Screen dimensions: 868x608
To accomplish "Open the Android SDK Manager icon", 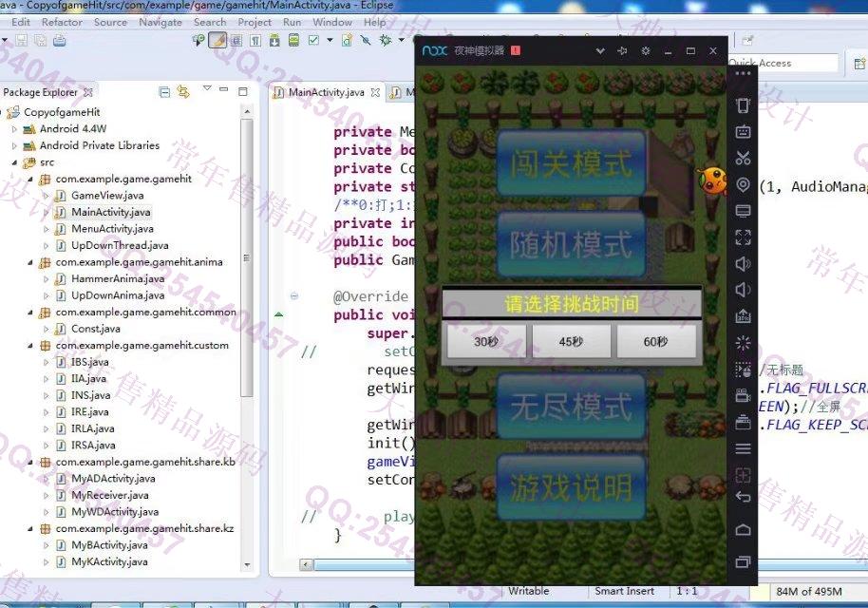I will coord(274,41).
